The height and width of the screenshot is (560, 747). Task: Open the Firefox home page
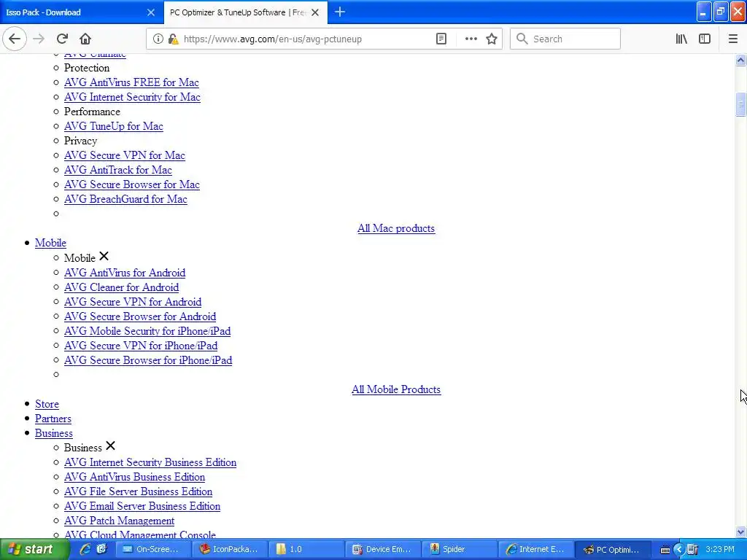[85, 39]
